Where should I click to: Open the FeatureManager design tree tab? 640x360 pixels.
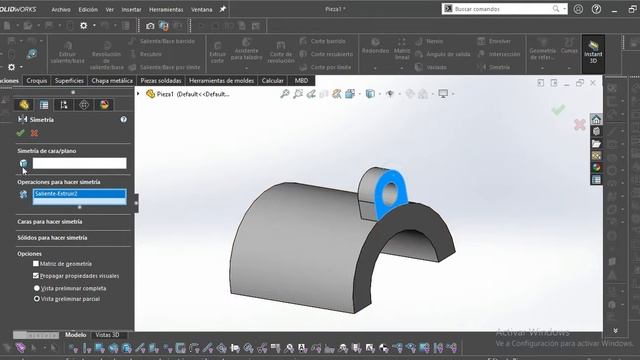point(24,105)
